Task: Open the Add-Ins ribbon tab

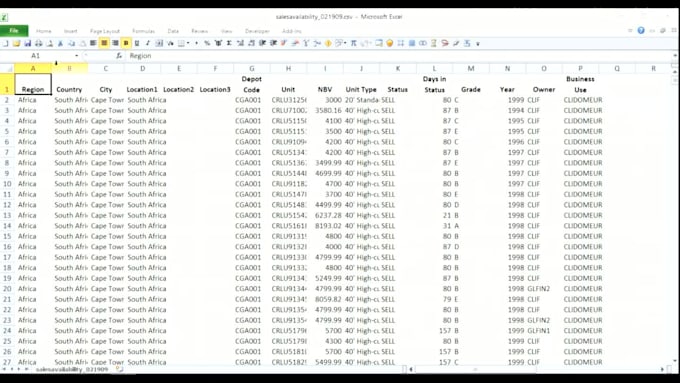Action: (291, 31)
